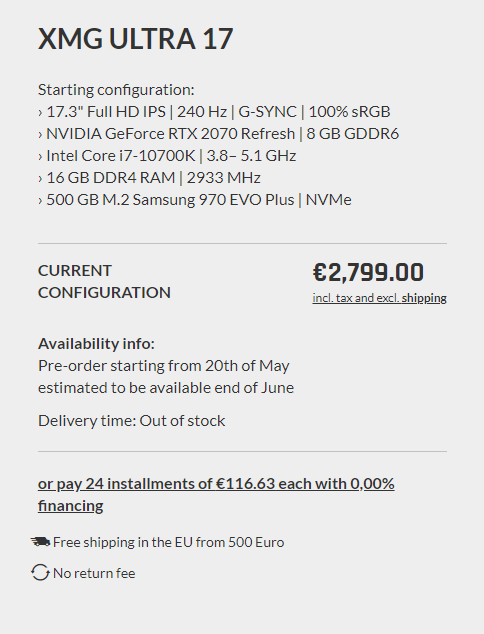Select the 500 GB Samsung 970 EVO Plus line

[195, 200]
